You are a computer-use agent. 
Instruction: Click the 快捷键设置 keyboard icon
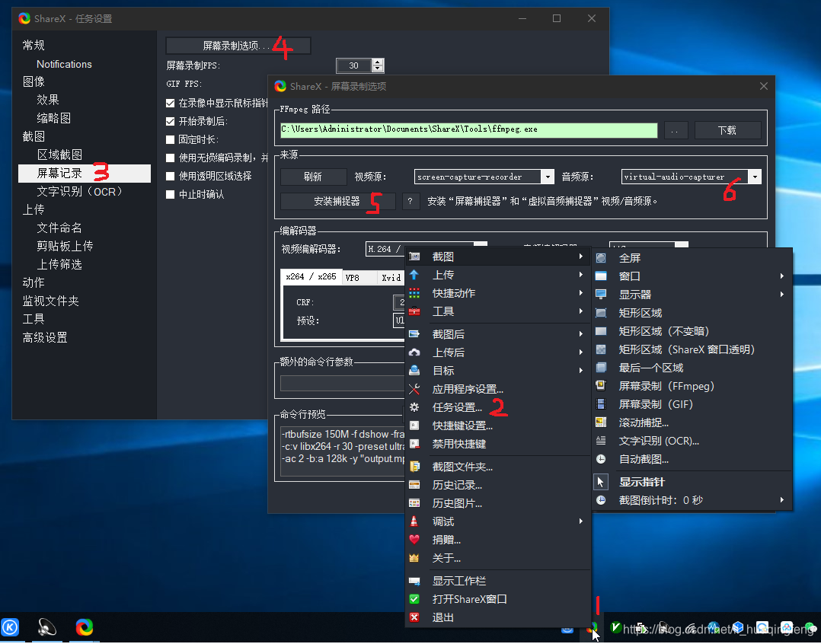(414, 426)
